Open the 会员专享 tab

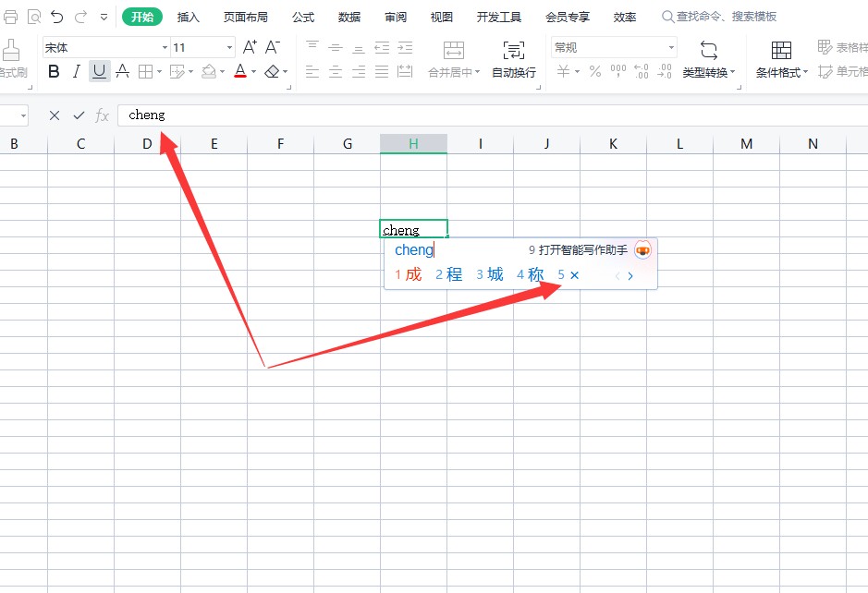(x=568, y=18)
